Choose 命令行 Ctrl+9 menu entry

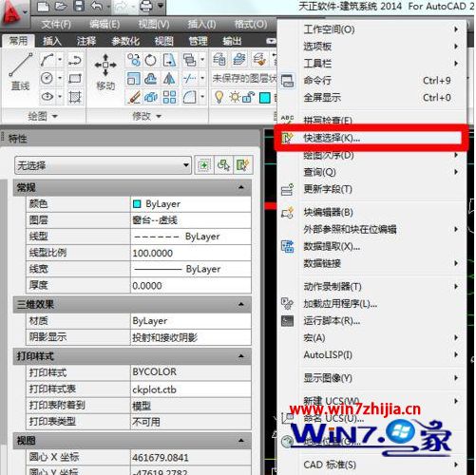point(371,81)
